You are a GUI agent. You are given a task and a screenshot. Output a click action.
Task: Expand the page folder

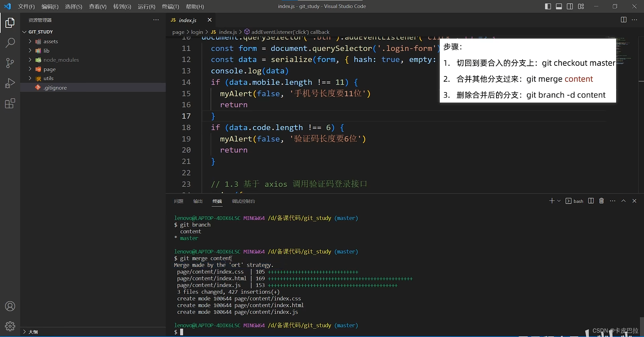(93, 69)
